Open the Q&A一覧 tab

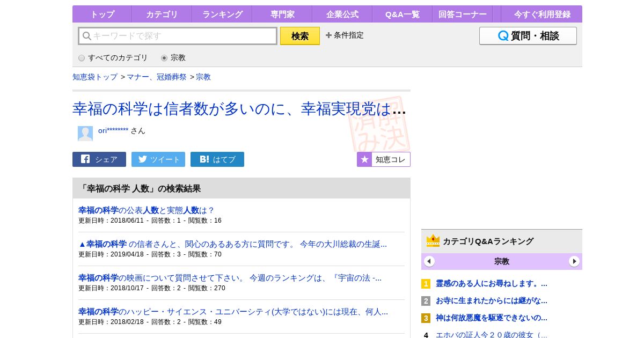(402, 14)
